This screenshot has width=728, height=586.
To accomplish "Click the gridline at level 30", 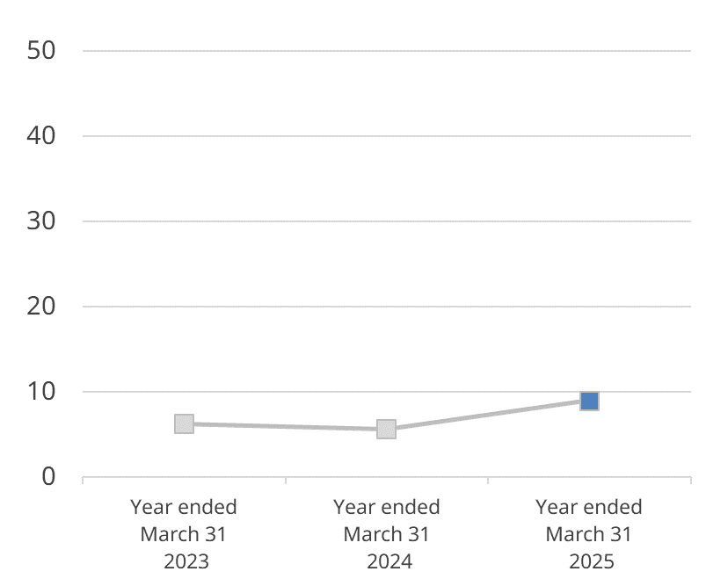I will point(387,221).
